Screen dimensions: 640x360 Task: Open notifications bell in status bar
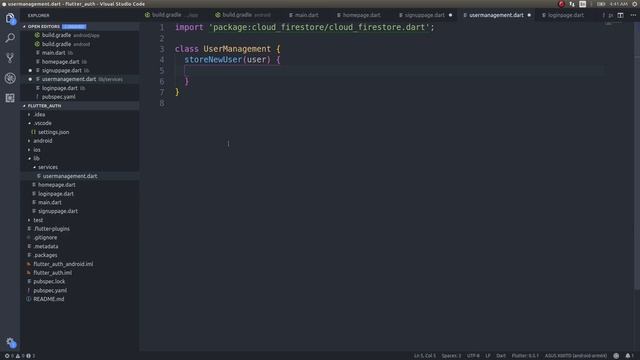[x=629, y=356]
